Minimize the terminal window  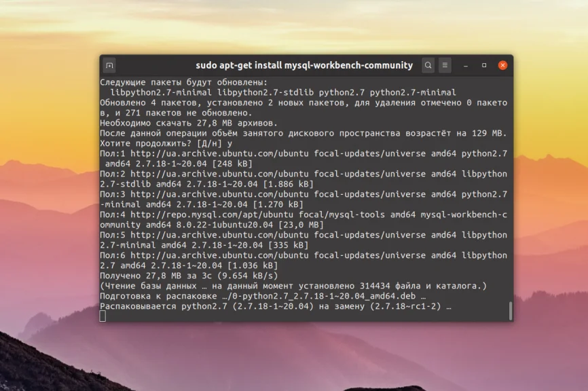(466, 65)
